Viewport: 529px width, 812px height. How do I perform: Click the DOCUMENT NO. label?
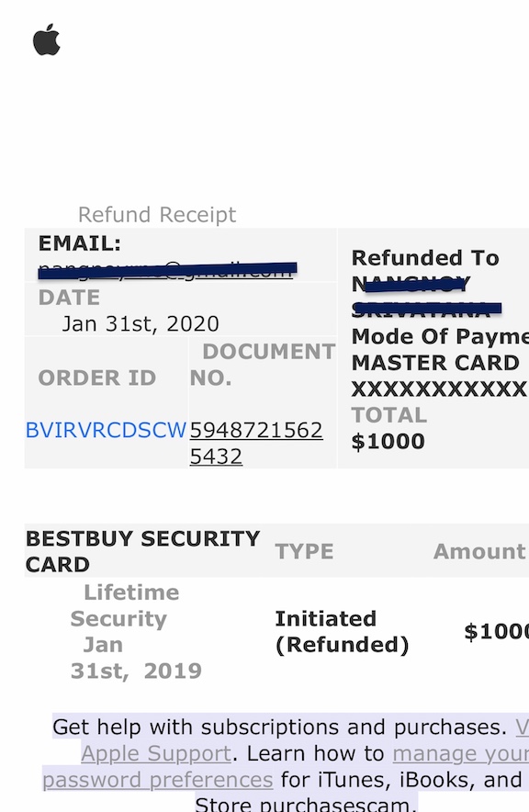[263, 365]
